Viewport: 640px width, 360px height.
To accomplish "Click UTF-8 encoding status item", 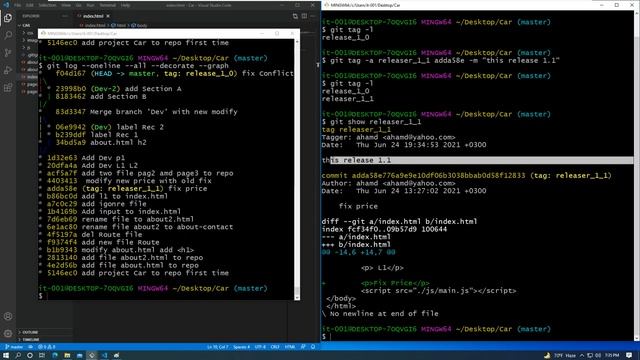I will 260,347.
